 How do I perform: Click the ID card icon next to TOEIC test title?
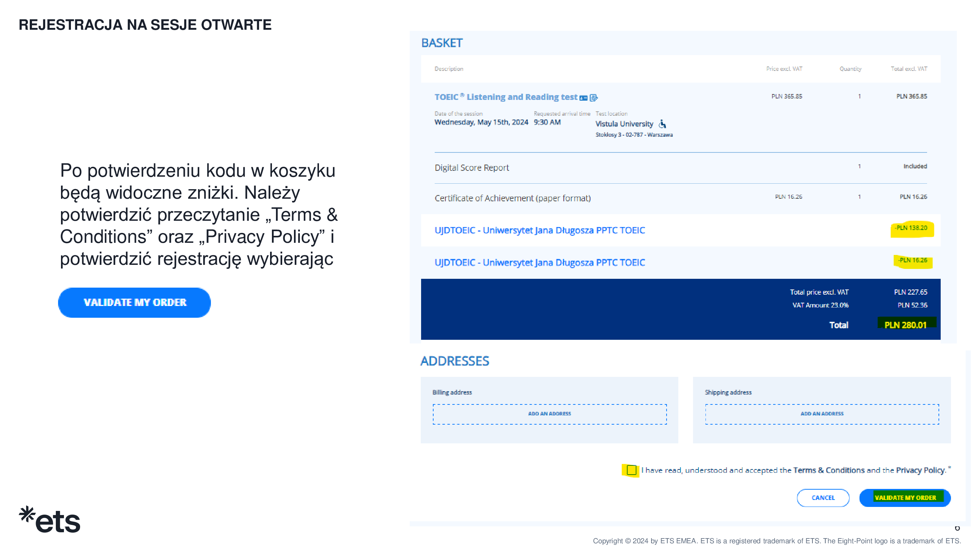click(x=583, y=98)
